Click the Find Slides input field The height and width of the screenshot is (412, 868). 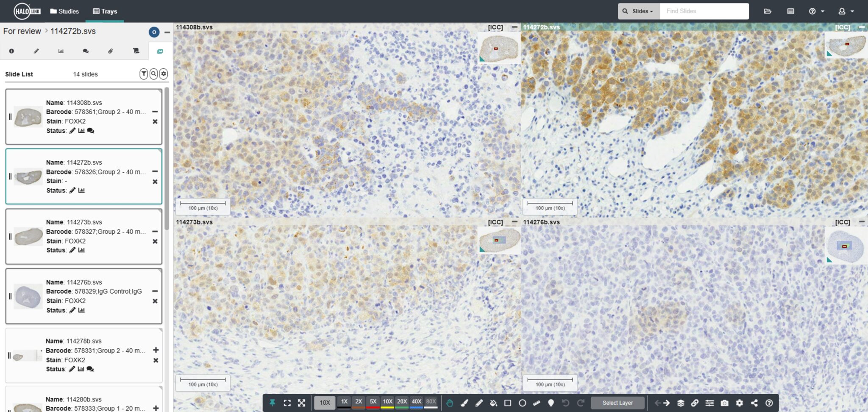click(x=704, y=11)
